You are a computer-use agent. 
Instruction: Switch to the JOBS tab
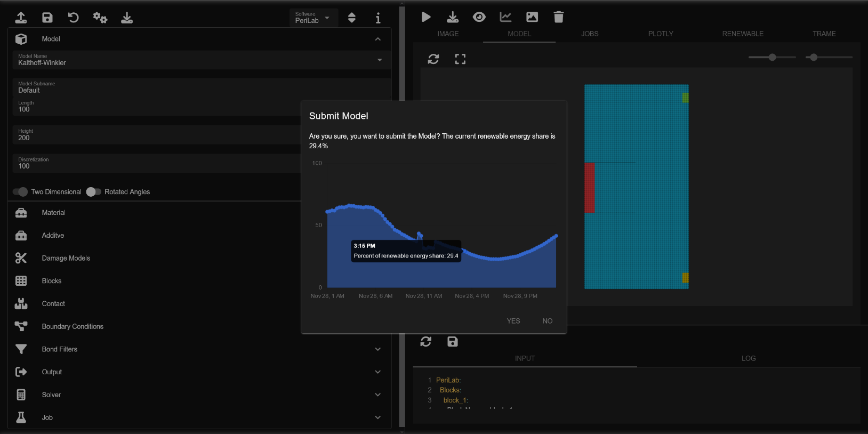(x=590, y=34)
